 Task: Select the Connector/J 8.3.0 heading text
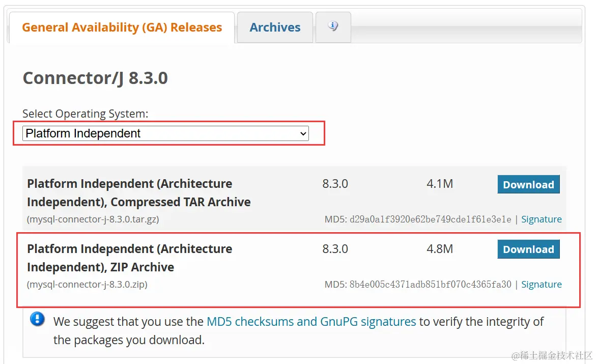(95, 78)
